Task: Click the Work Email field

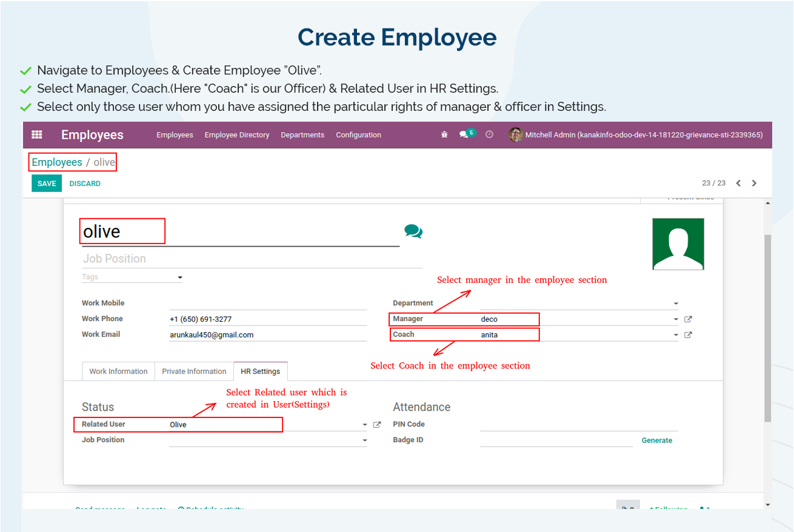Action: pyautogui.click(x=268, y=334)
